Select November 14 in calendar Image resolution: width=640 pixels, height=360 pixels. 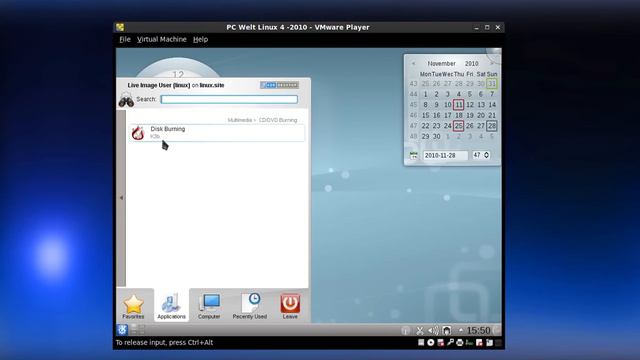tap(492, 105)
